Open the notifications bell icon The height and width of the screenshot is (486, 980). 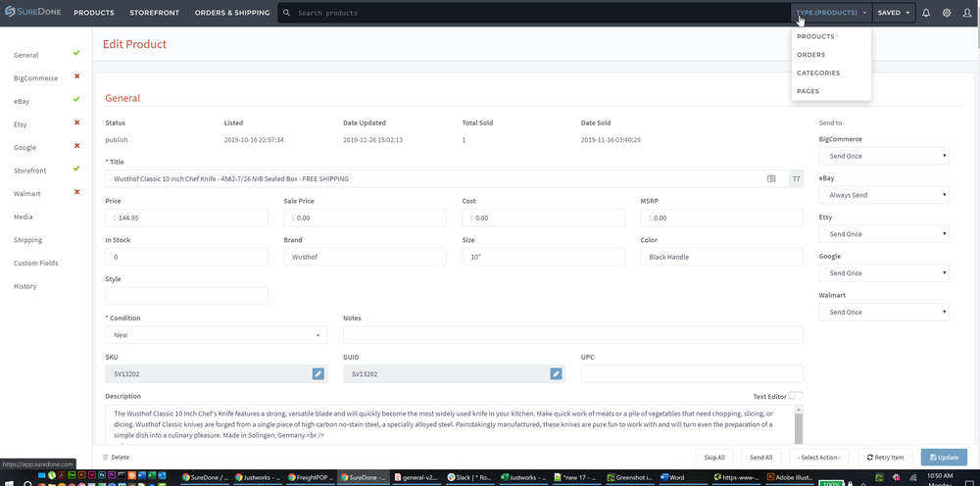[926, 13]
